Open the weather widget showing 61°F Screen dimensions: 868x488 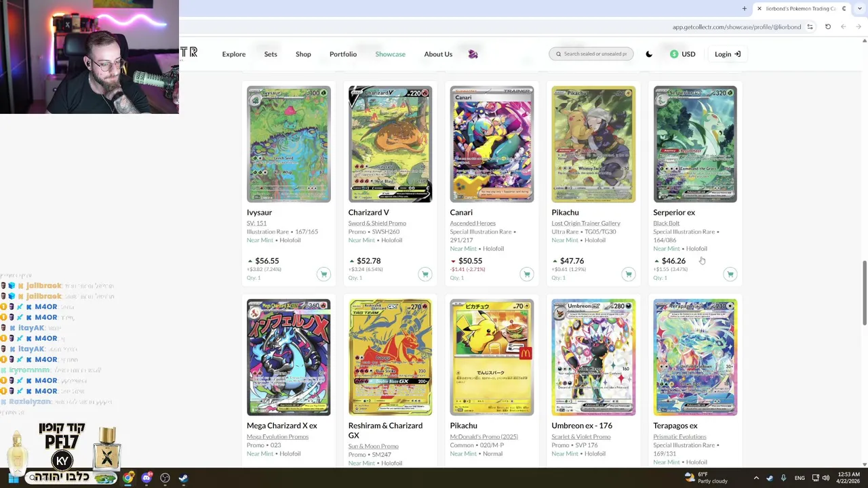pyautogui.click(x=705, y=478)
